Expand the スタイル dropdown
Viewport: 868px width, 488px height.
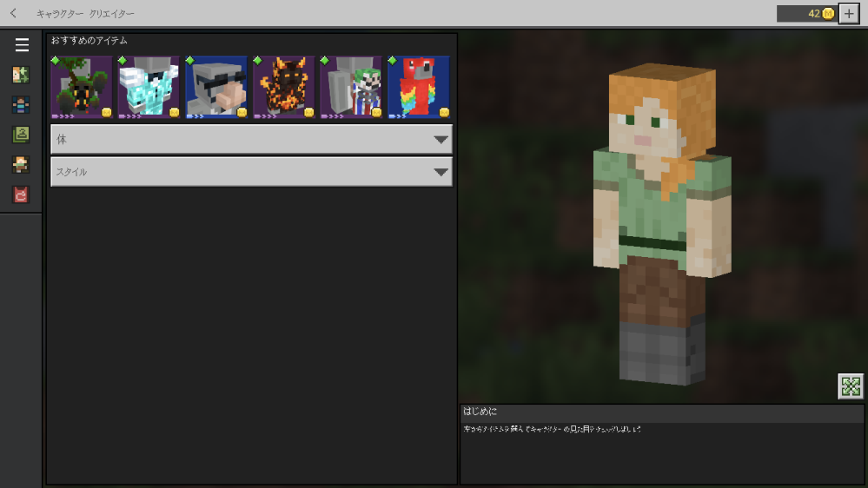tap(251, 172)
